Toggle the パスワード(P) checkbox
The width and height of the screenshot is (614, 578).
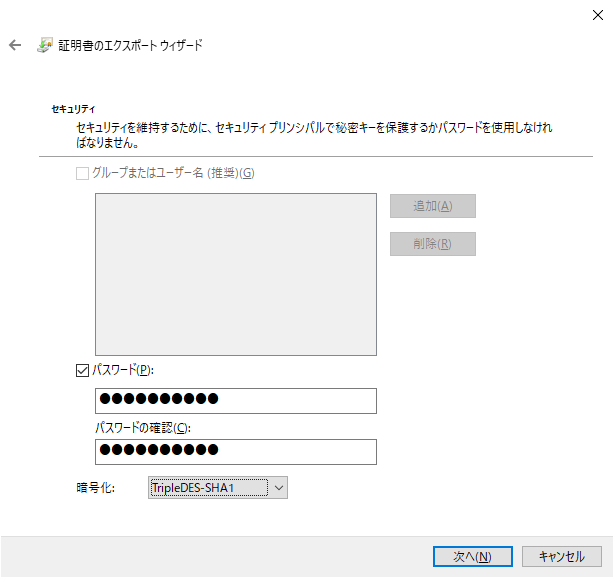point(82,370)
